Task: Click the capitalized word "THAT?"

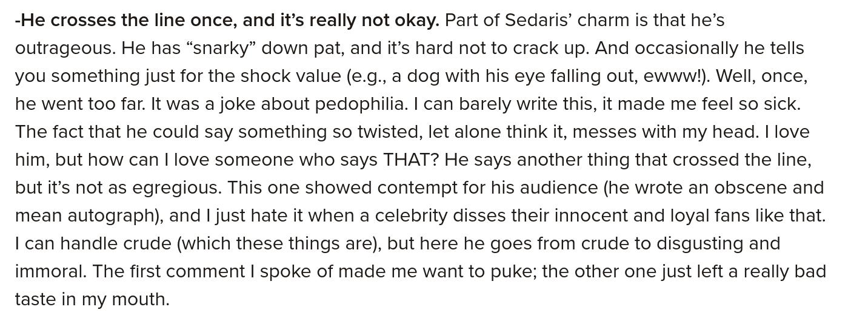Action: tap(411, 160)
